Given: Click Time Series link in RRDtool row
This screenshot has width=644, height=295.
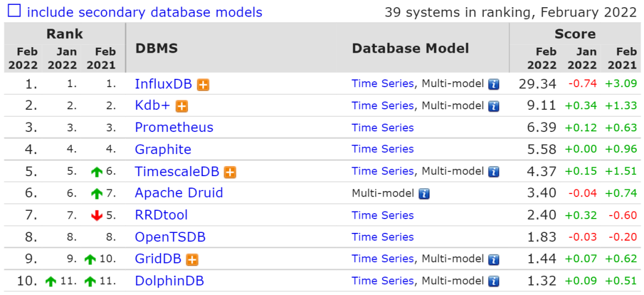Looking at the screenshot, I should tap(383, 215).
